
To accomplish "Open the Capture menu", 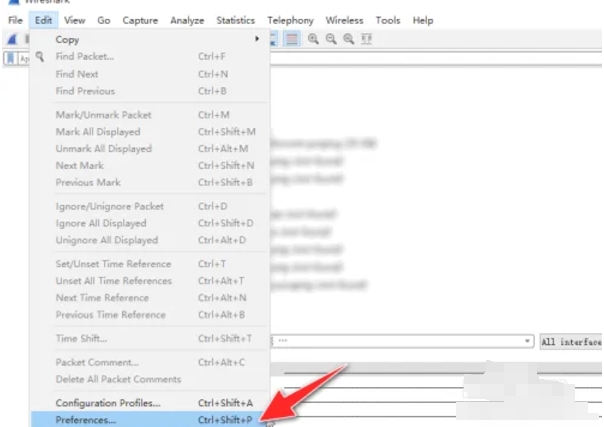I will (x=140, y=20).
